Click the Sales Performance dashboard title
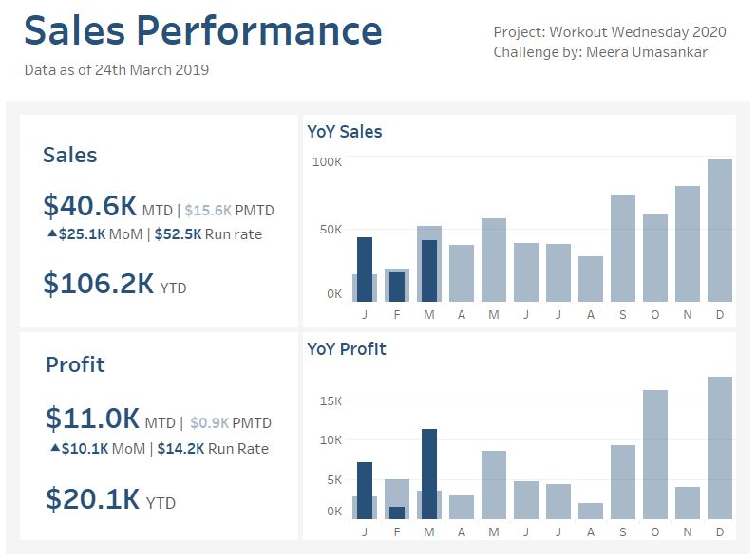The width and height of the screenshot is (756, 559). click(x=202, y=31)
